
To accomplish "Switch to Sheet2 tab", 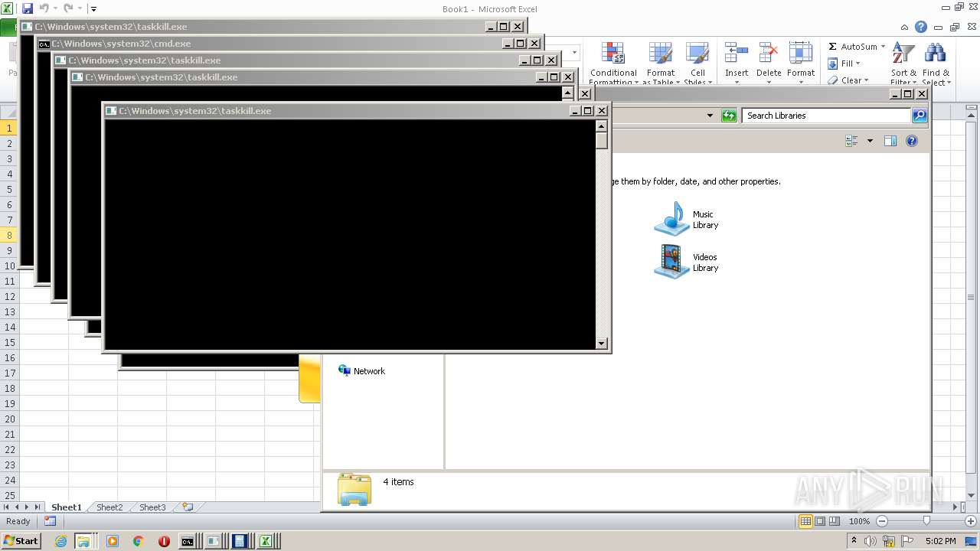I will (109, 507).
